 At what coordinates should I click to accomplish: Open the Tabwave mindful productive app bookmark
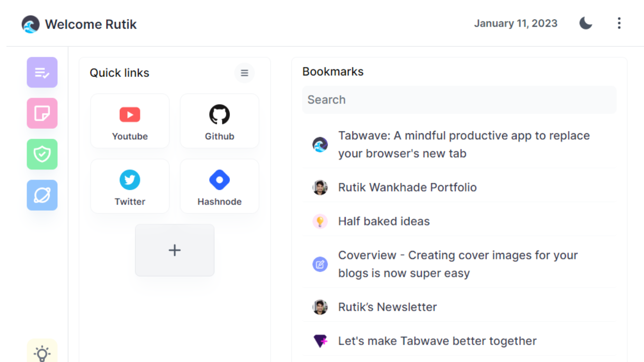[459, 145]
